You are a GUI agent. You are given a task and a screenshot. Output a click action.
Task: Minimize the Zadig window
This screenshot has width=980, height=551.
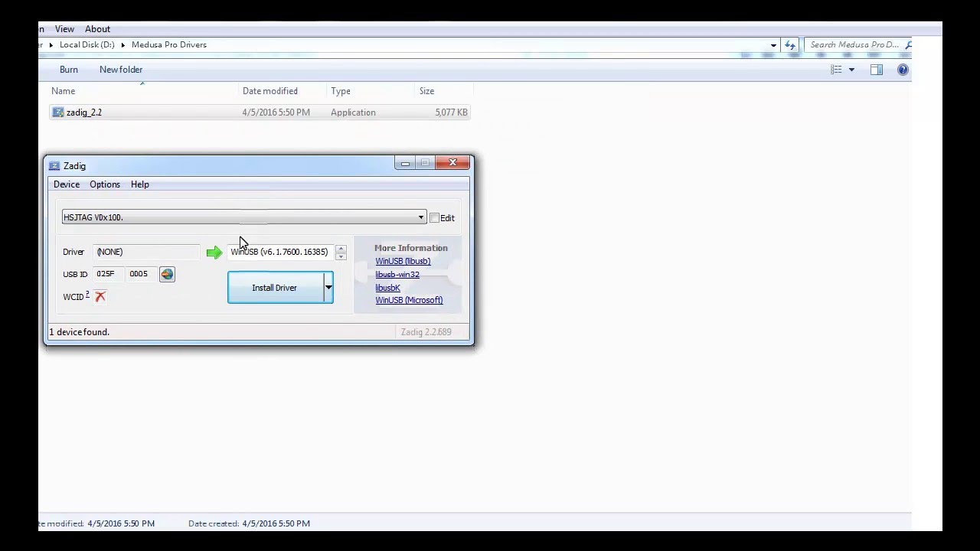(405, 163)
